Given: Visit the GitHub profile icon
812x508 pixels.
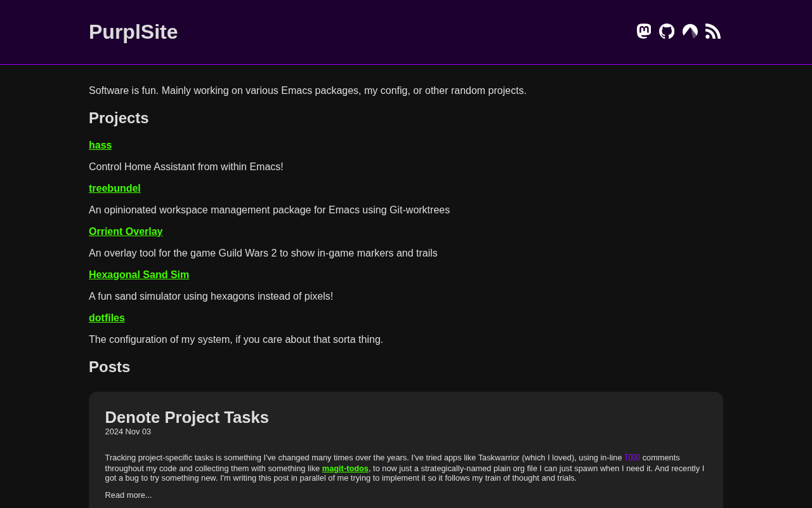Looking at the screenshot, I should coord(667,31).
